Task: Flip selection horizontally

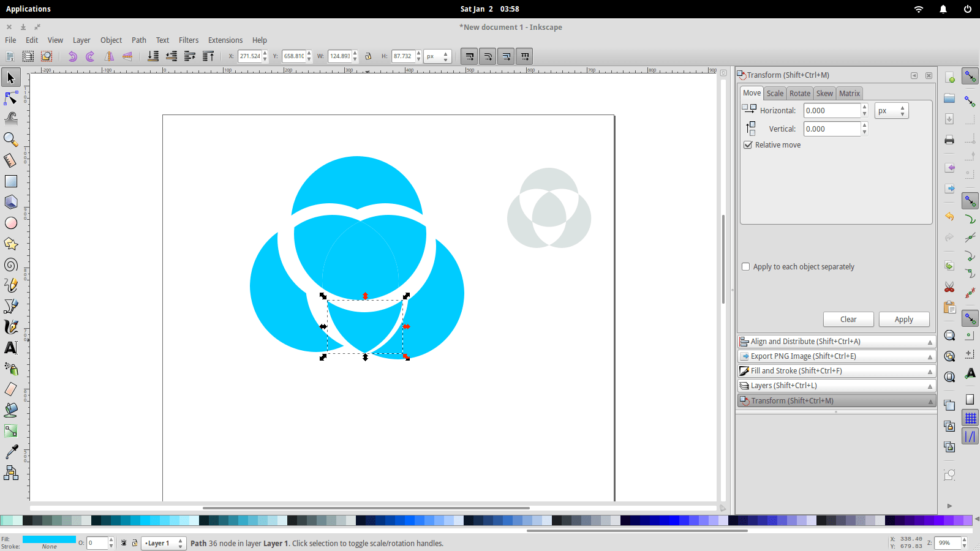Action: point(109,56)
